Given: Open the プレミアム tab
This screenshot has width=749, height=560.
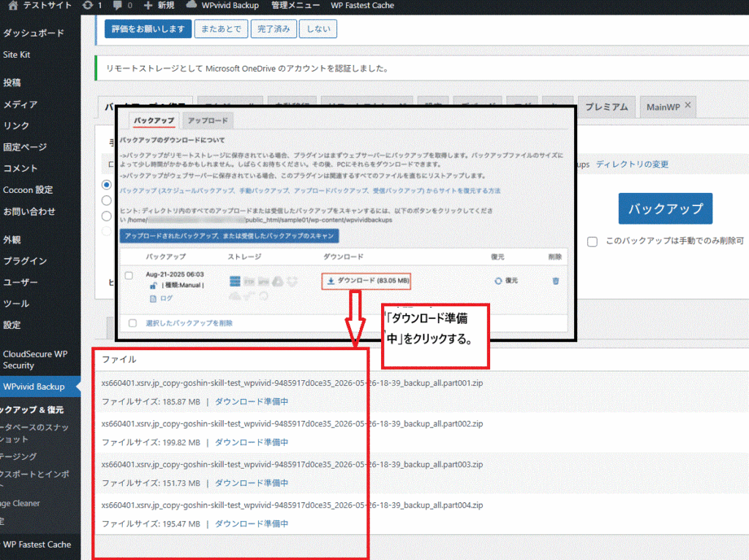Looking at the screenshot, I should point(606,107).
